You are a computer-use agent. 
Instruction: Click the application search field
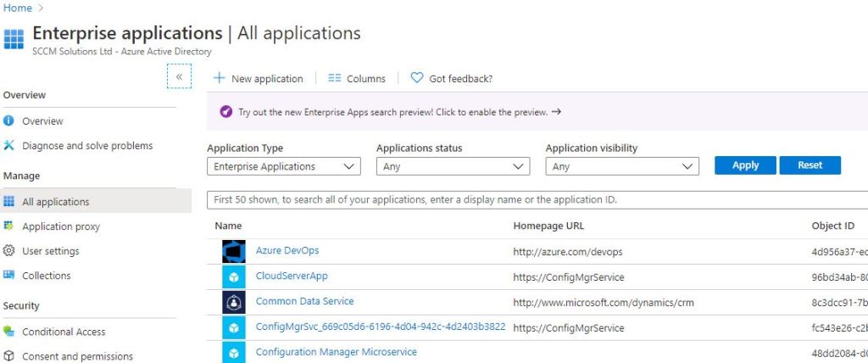tap(534, 200)
